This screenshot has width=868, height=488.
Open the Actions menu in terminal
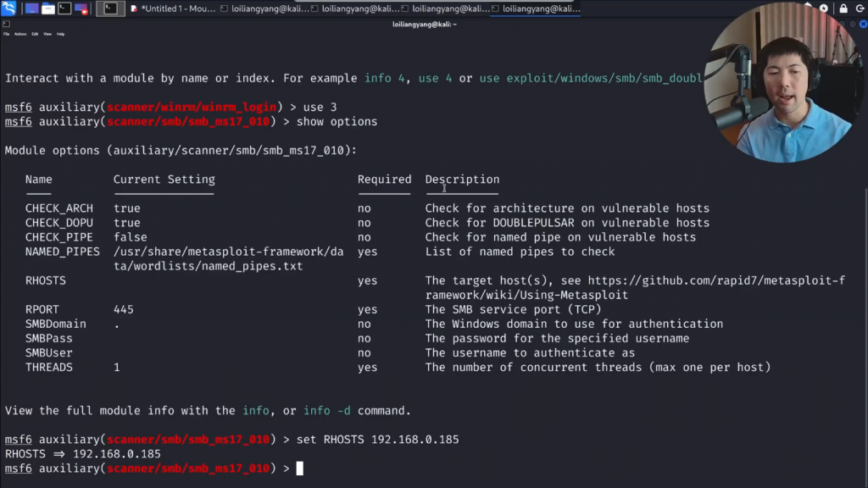coord(19,34)
